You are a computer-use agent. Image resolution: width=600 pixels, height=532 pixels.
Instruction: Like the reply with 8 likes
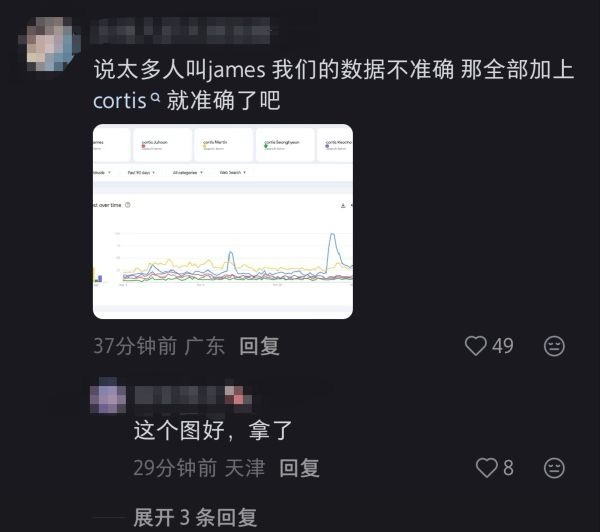[x=486, y=468]
